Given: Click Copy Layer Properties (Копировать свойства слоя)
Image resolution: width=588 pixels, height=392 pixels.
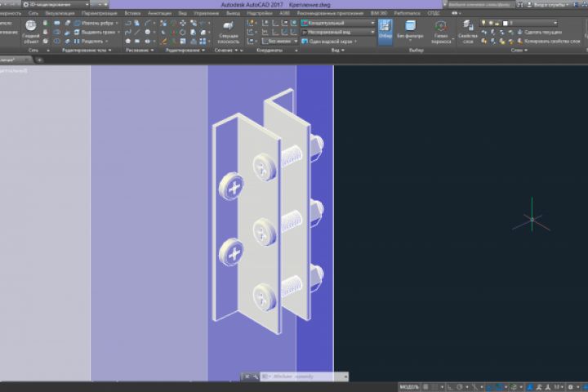Looking at the screenshot, I should pyautogui.click(x=549, y=42).
